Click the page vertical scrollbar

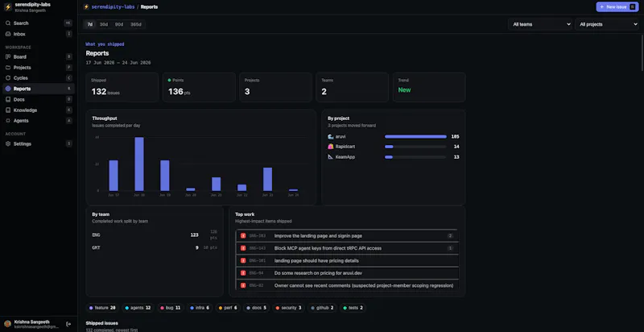tap(642, 53)
